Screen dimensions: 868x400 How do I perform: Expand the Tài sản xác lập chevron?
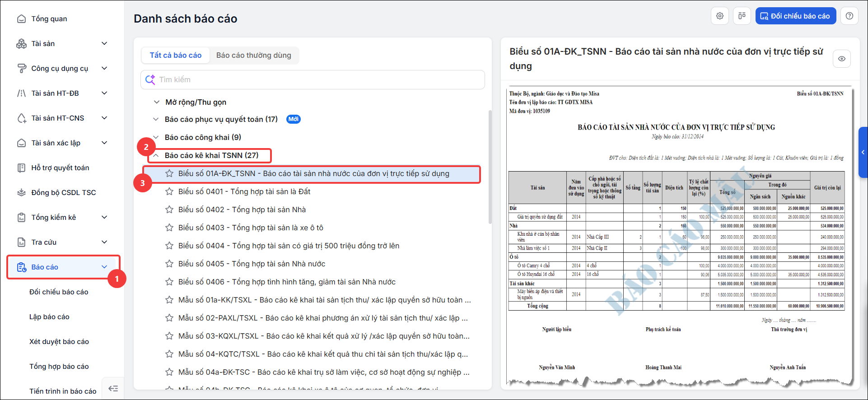(x=104, y=143)
